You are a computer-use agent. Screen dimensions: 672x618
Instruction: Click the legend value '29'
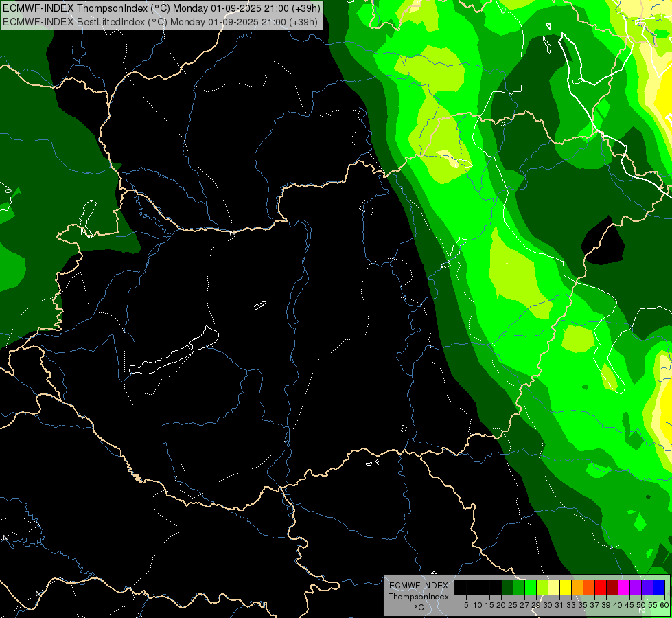pyautogui.click(x=536, y=605)
